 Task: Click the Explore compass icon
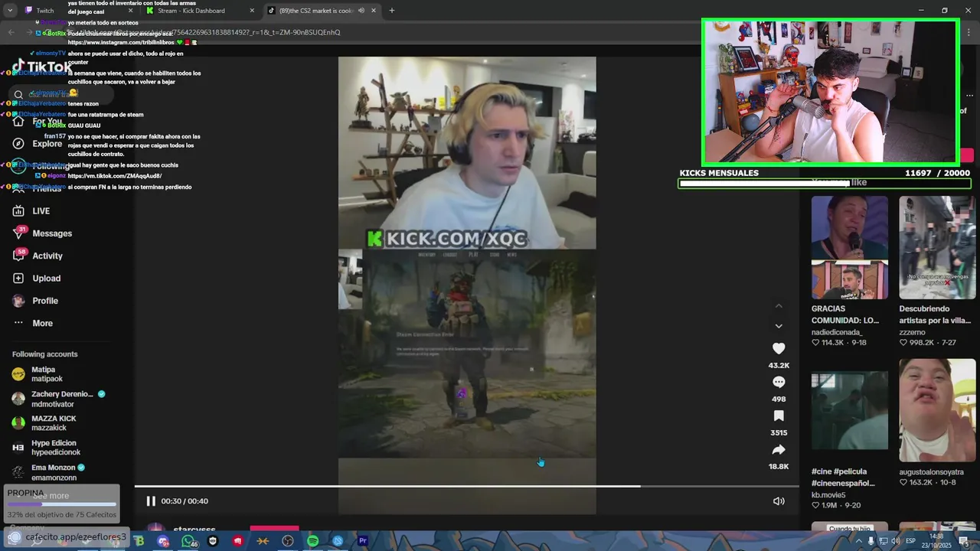coord(18,144)
